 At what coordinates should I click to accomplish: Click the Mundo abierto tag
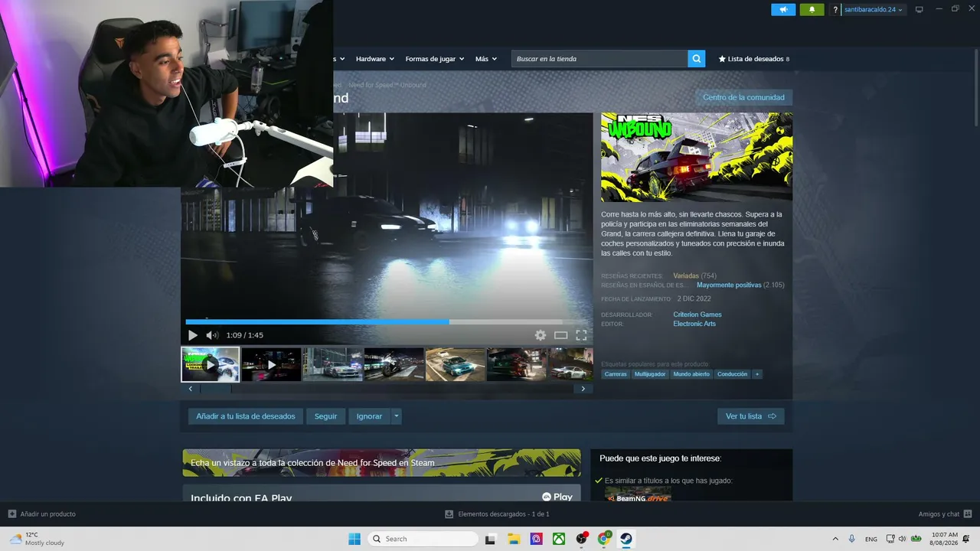[691, 374]
